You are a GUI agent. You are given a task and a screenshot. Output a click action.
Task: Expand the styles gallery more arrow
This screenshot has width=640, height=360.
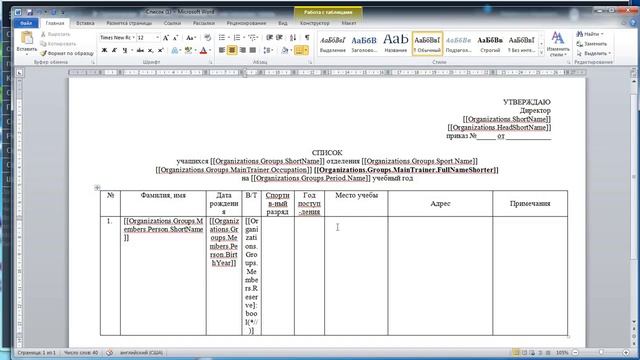[x=542, y=53]
